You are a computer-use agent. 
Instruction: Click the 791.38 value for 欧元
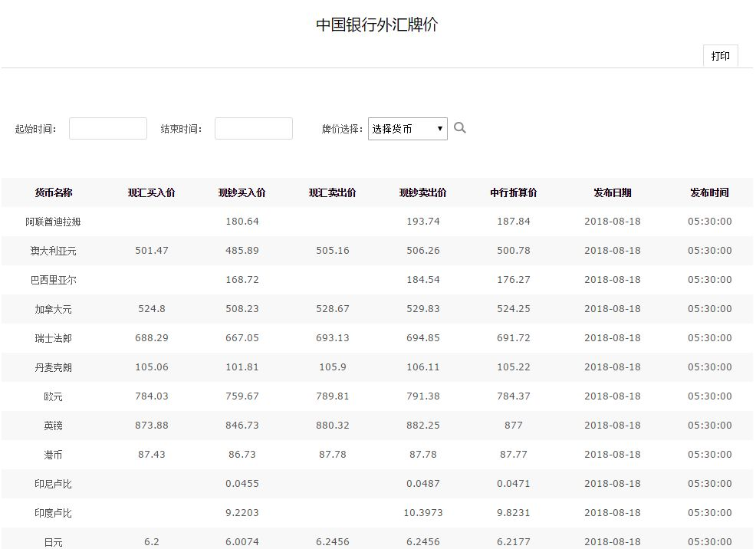[422, 396]
